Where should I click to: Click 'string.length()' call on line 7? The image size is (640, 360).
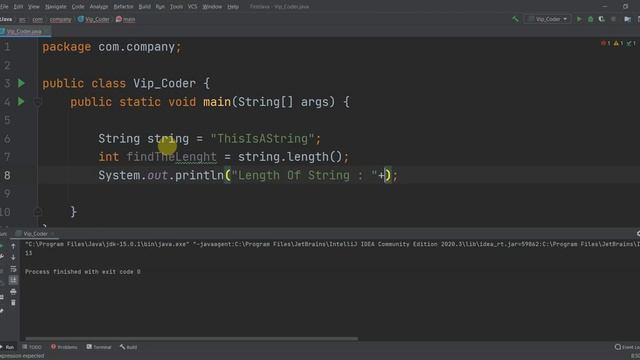(x=290, y=157)
